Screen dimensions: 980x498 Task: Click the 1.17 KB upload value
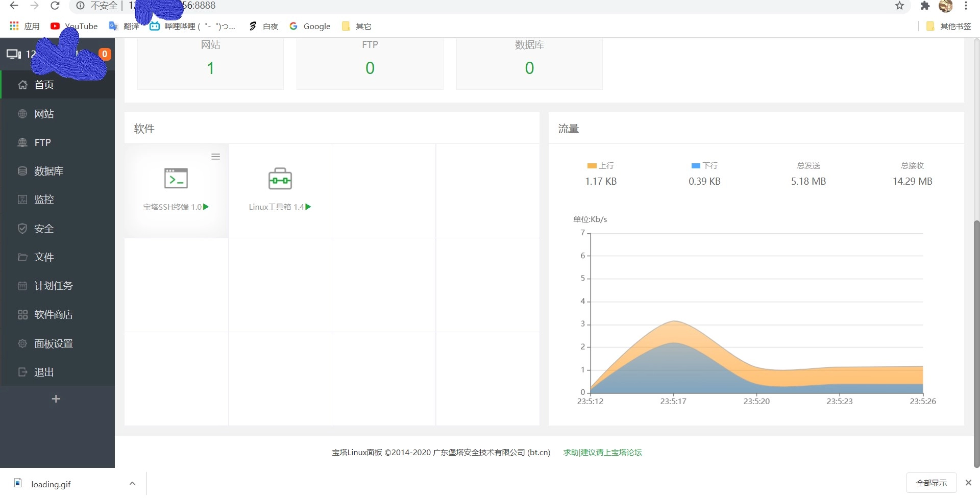click(x=601, y=182)
